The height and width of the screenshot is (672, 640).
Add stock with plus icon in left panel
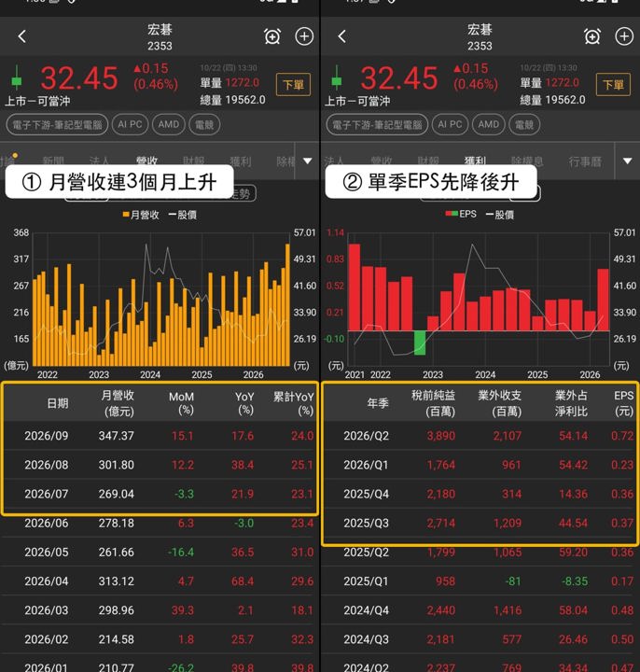(x=304, y=36)
